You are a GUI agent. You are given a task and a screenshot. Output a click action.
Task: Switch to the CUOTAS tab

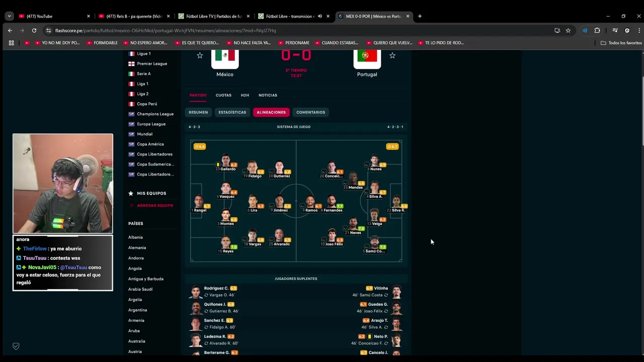tap(223, 95)
